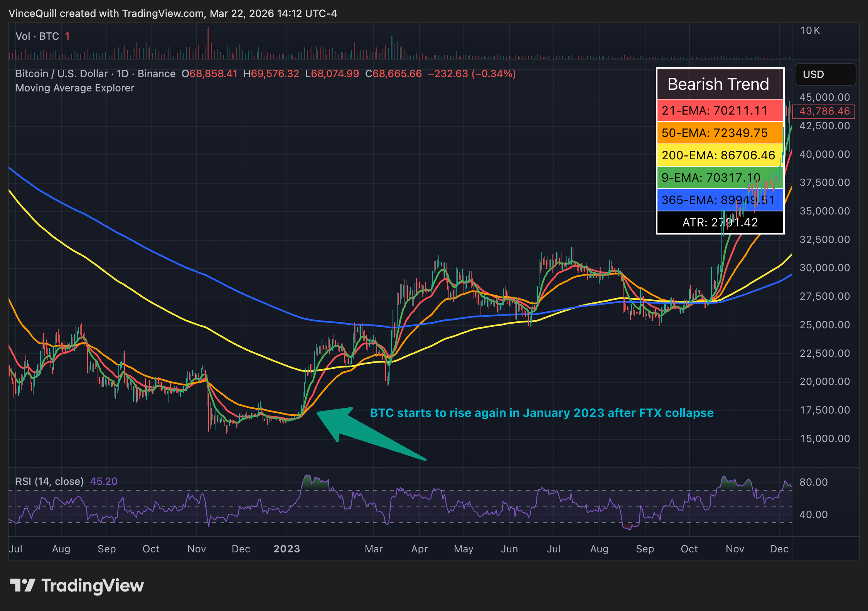Open the Bitcoin / U.S. Dollar symbol name

click(x=62, y=73)
